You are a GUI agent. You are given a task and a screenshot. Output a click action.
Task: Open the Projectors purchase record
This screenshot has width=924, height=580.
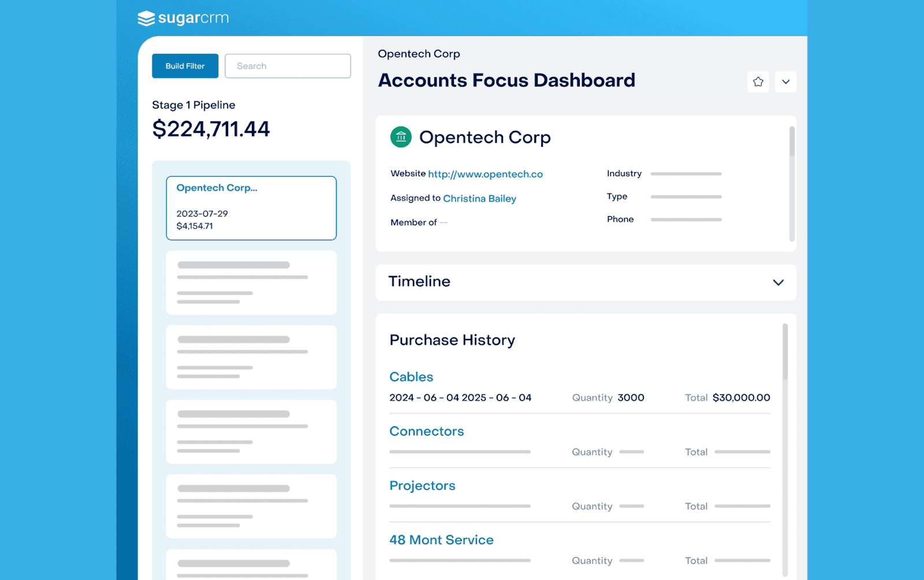tap(422, 485)
